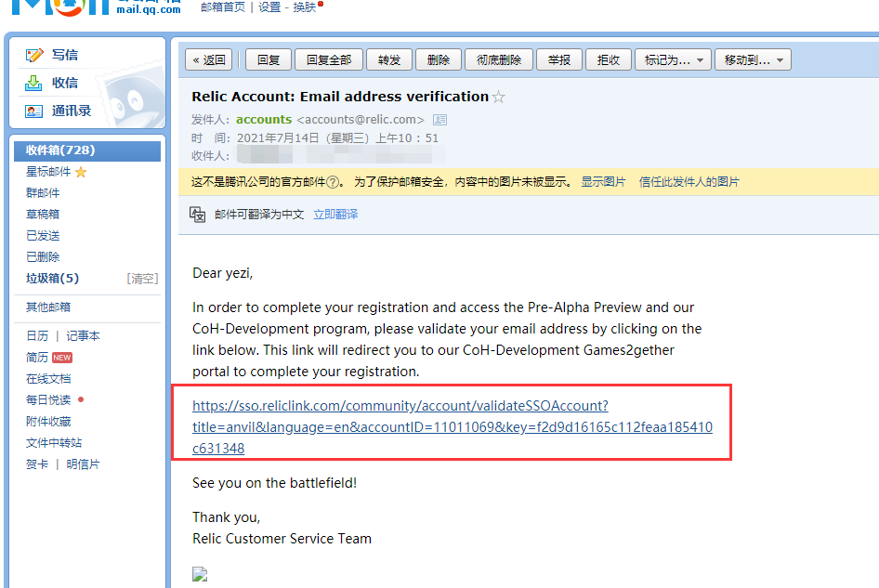This screenshot has width=879, height=588.
Task: Click sender name accounts
Action: [264, 120]
